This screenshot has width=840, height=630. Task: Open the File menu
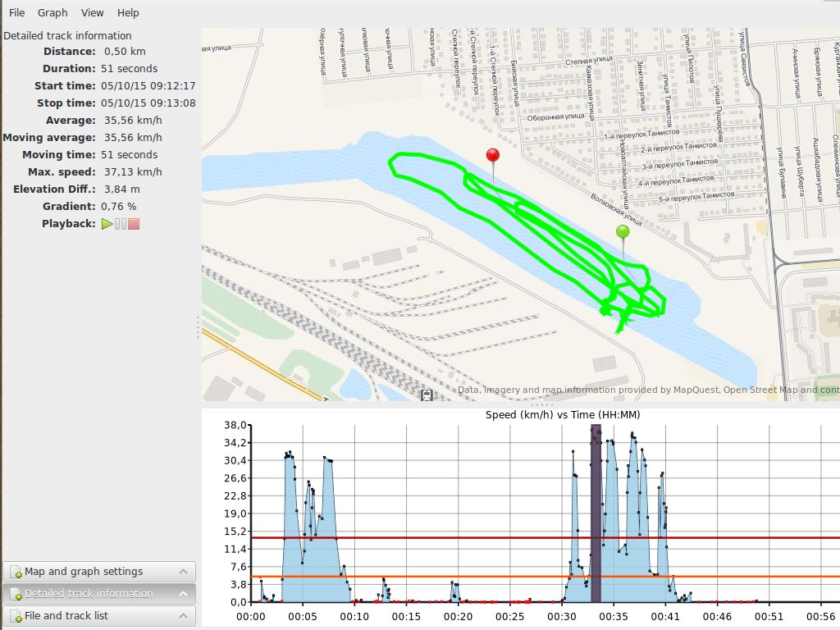click(16, 13)
